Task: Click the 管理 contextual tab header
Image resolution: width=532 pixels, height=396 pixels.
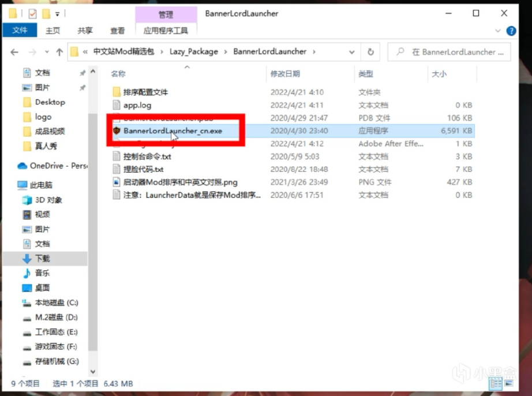Action: pyautogui.click(x=166, y=14)
